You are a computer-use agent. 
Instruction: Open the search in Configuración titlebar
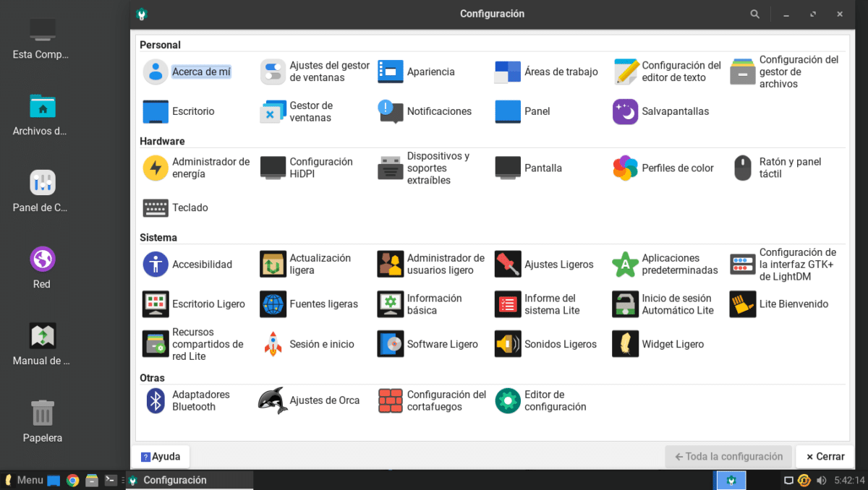click(x=754, y=14)
